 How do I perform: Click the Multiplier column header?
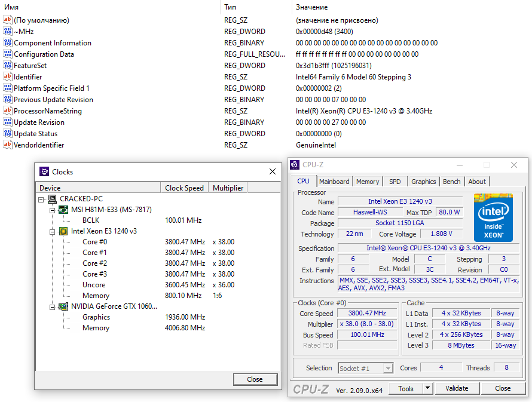tap(228, 188)
